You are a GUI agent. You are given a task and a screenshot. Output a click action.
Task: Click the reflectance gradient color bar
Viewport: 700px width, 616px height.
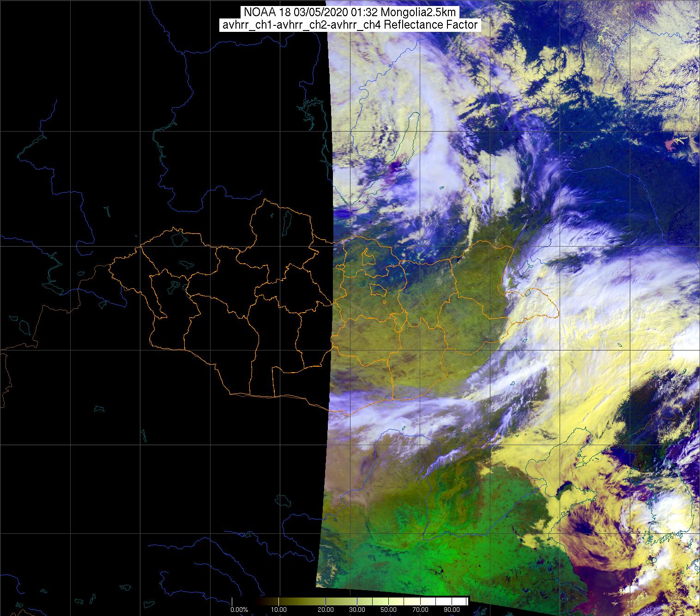(350, 602)
